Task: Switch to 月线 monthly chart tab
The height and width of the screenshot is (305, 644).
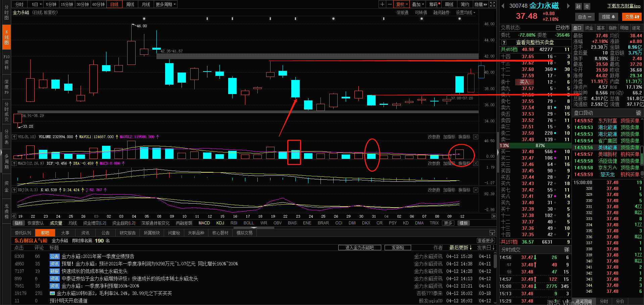Action: pyautogui.click(x=146, y=4)
